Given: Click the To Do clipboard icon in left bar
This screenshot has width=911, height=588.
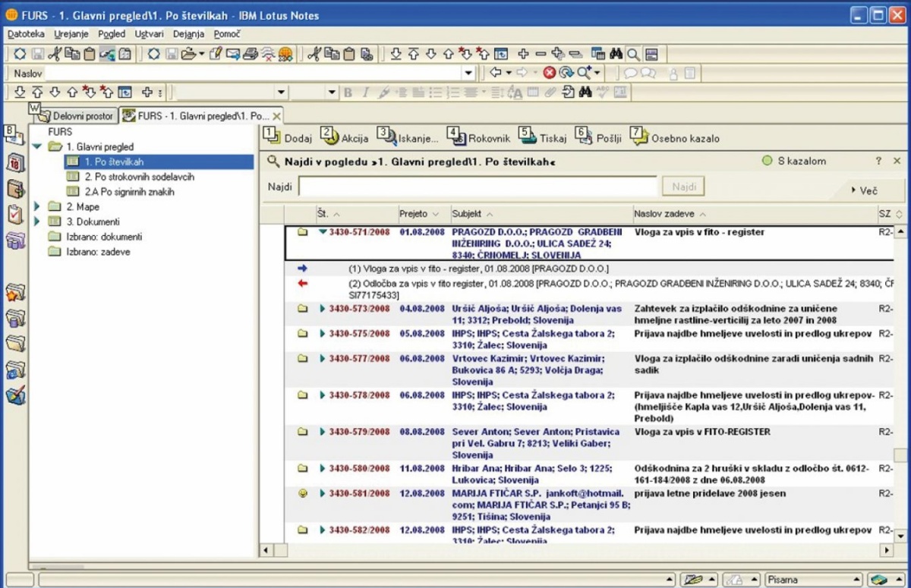Looking at the screenshot, I should pyautogui.click(x=16, y=215).
